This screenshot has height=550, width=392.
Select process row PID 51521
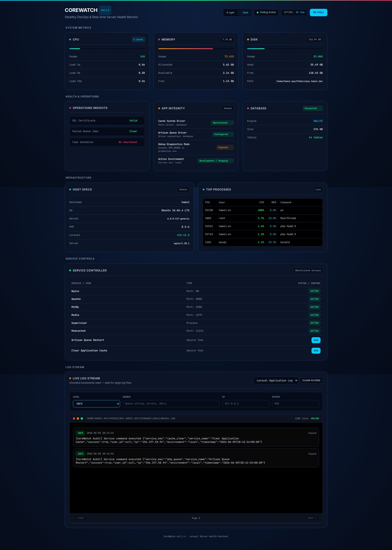tap(263, 226)
